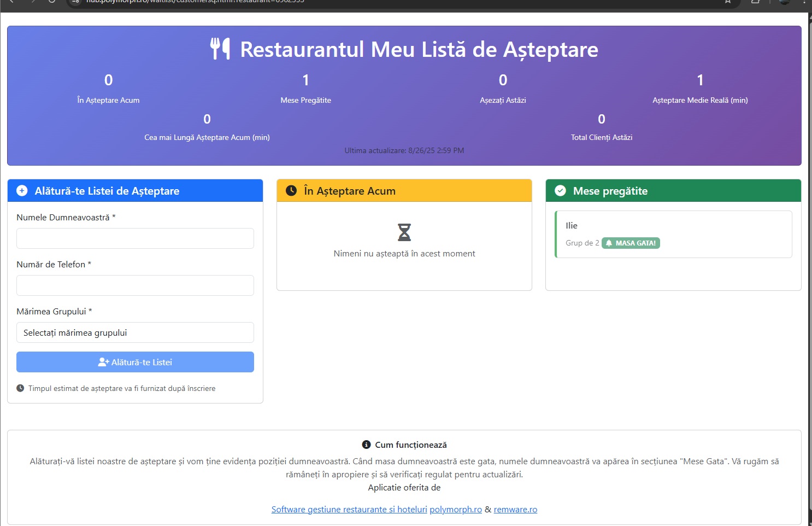Image resolution: width=812 pixels, height=526 pixels.
Task: Click the Cum funcționează heading text
Action: [x=411, y=445]
